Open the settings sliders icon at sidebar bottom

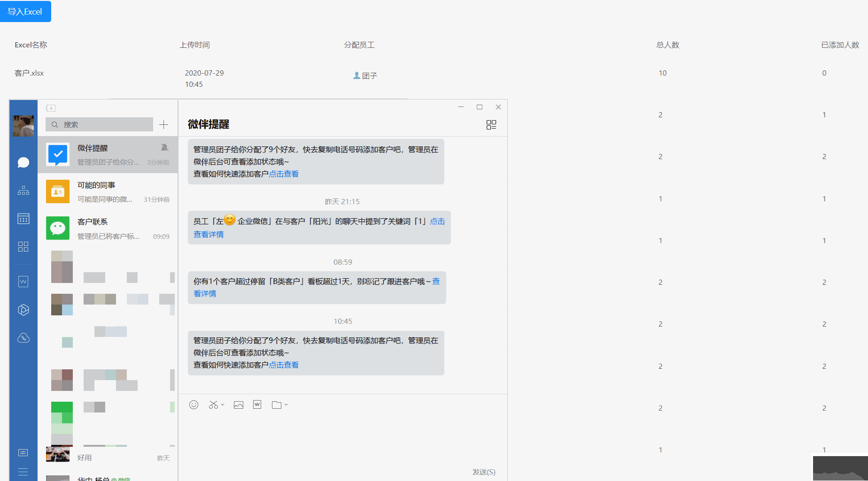[x=23, y=452]
